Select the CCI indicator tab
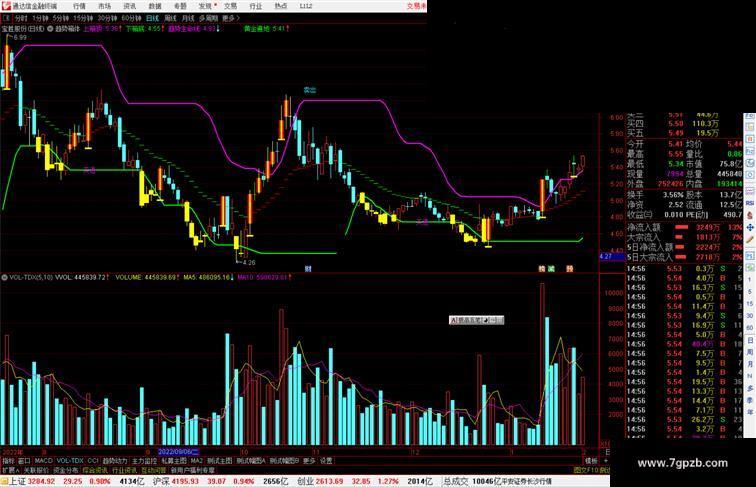 click(93, 461)
